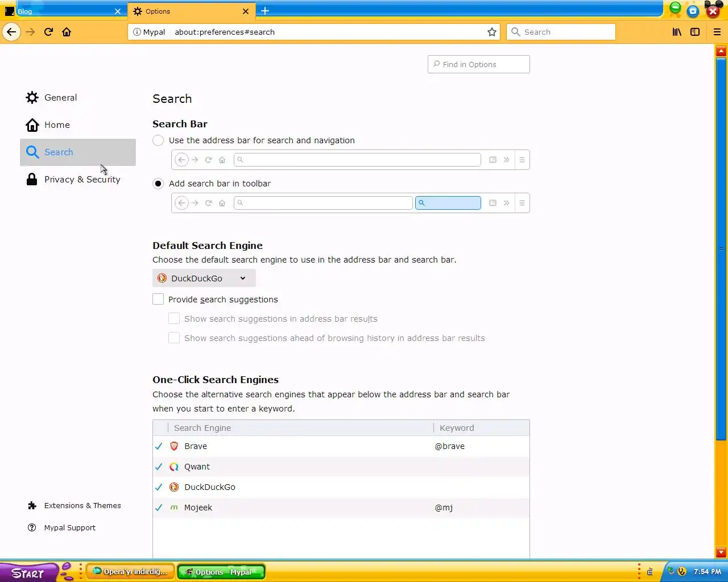Select Use the address bar for search radio

(x=158, y=140)
